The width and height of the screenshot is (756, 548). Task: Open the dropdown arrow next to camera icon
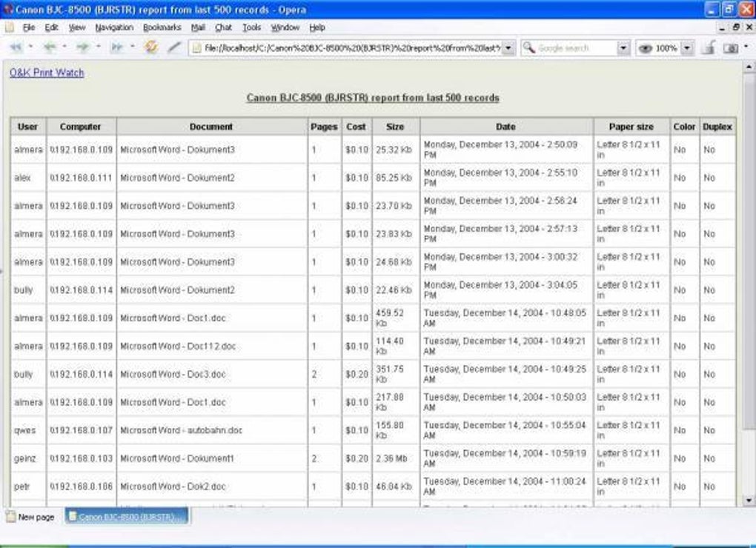tap(746, 47)
